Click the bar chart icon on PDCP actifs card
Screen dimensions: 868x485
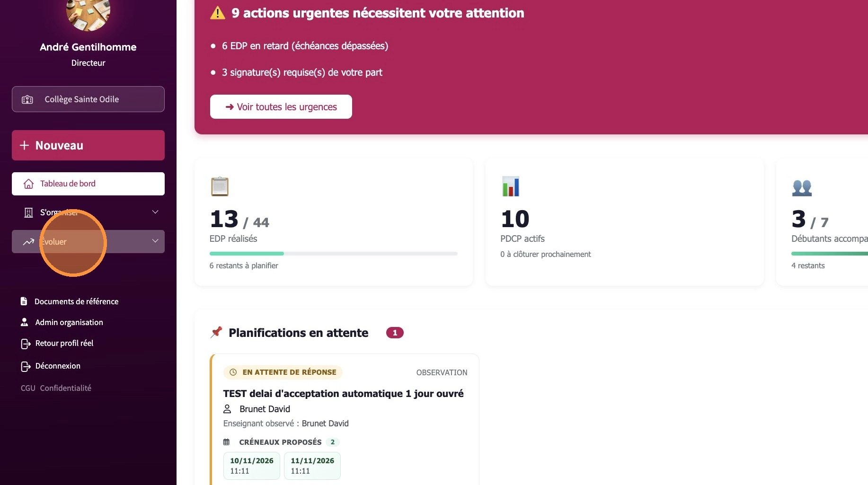coord(511,186)
